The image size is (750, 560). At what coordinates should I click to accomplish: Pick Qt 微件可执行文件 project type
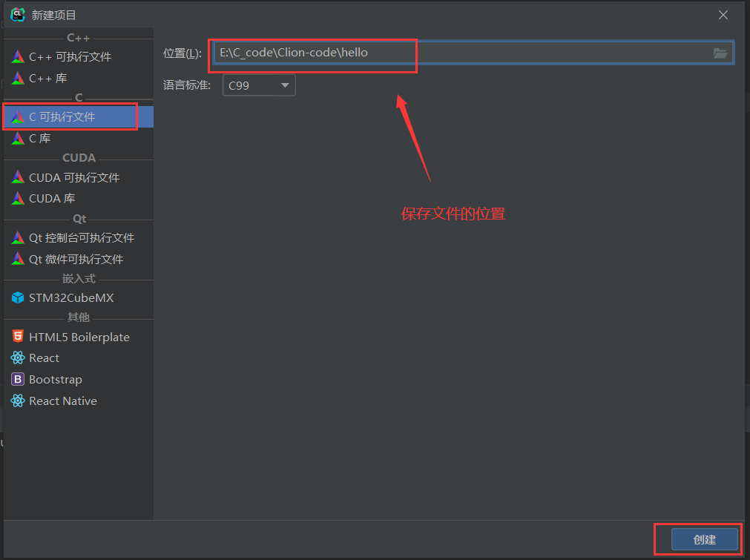(x=79, y=259)
